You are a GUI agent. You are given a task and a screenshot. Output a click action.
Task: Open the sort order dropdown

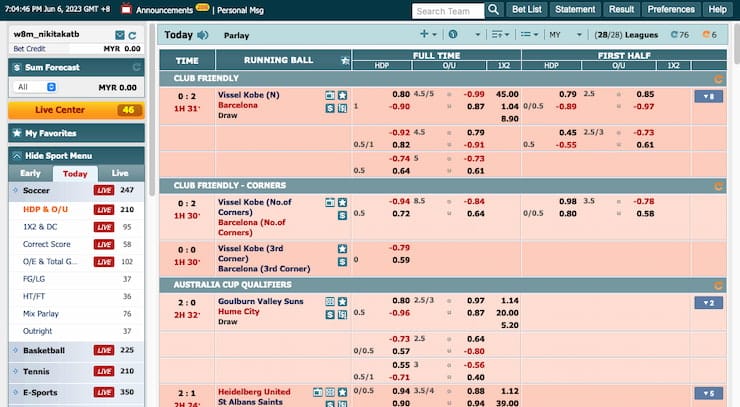500,34
